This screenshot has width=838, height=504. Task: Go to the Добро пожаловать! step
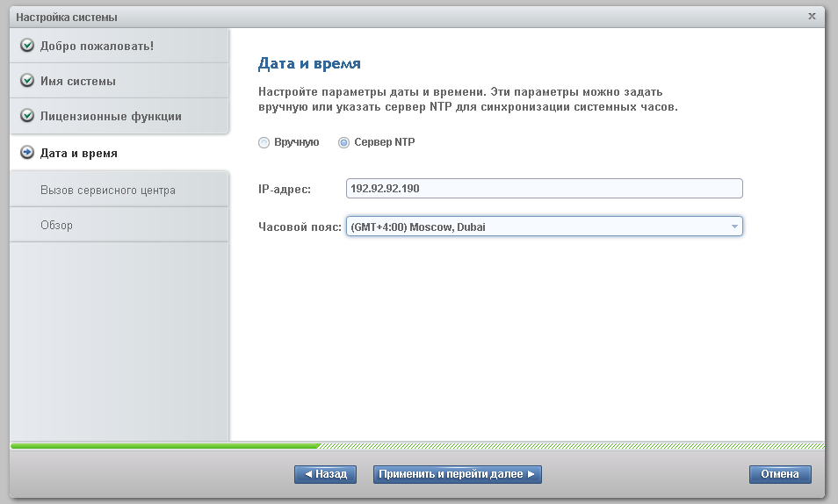coord(119,46)
